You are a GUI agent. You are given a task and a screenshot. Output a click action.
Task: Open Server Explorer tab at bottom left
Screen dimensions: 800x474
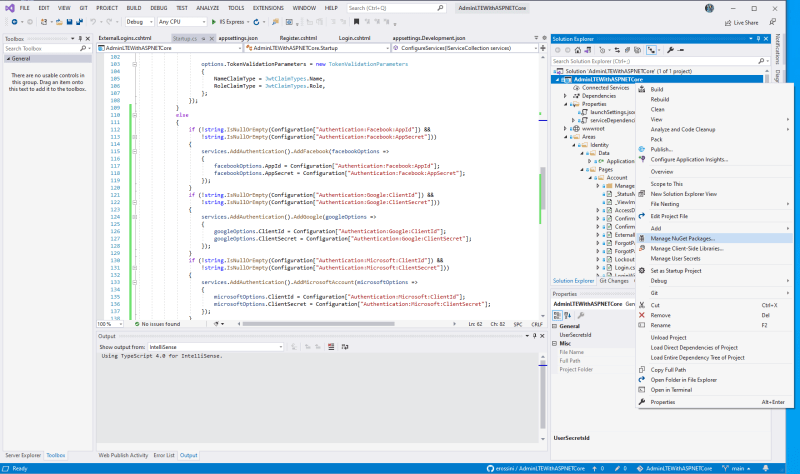(23, 455)
